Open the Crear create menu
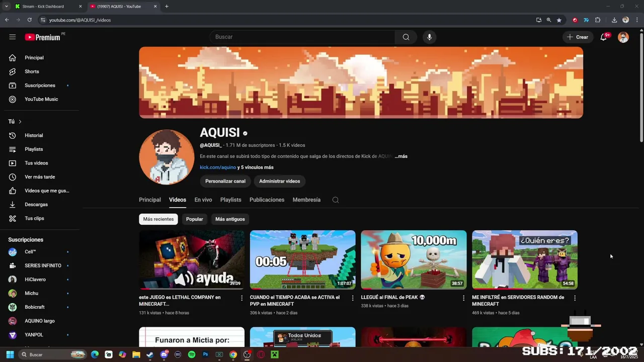The image size is (644, 362). tap(577, 37)
